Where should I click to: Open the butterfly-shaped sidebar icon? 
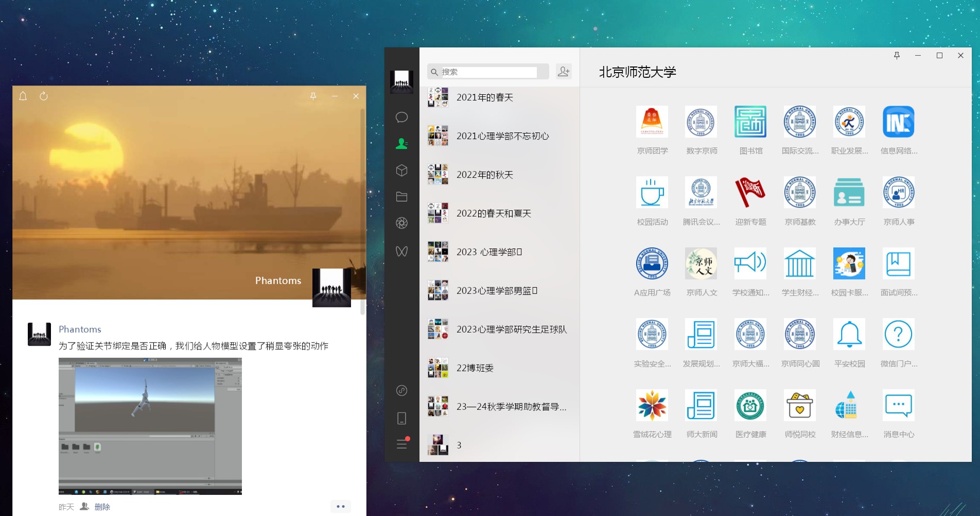pyautogui.click(x=401, y=251)
